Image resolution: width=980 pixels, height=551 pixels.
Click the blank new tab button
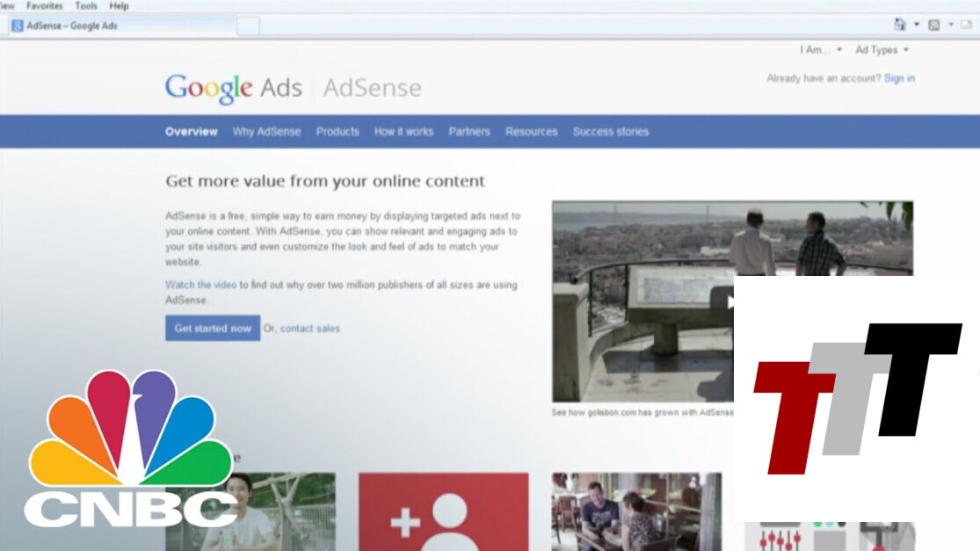pyautogui.click(x=248, y=26)
